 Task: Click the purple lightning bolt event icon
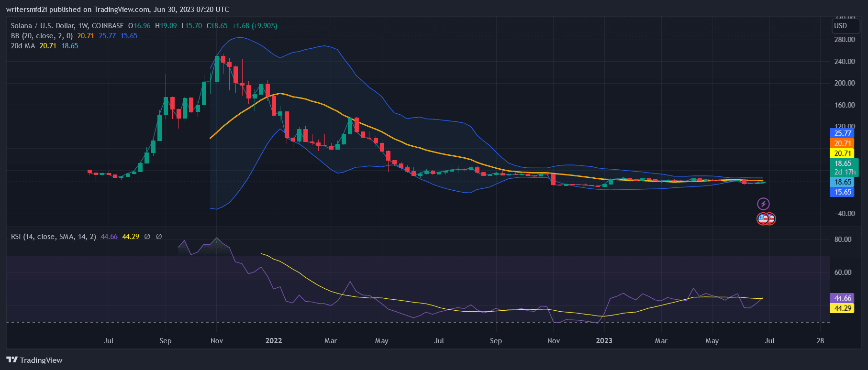point(763,204)
